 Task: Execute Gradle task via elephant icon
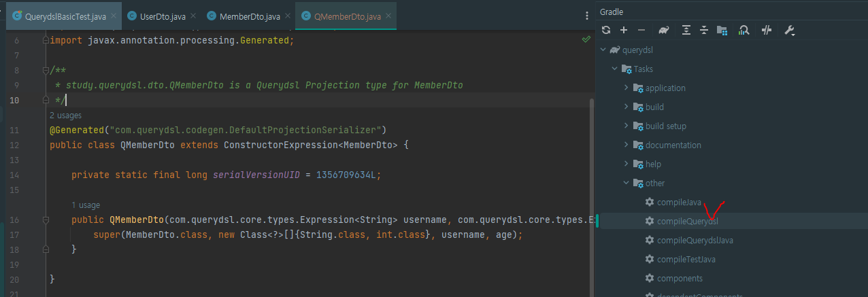click(664, 30)
